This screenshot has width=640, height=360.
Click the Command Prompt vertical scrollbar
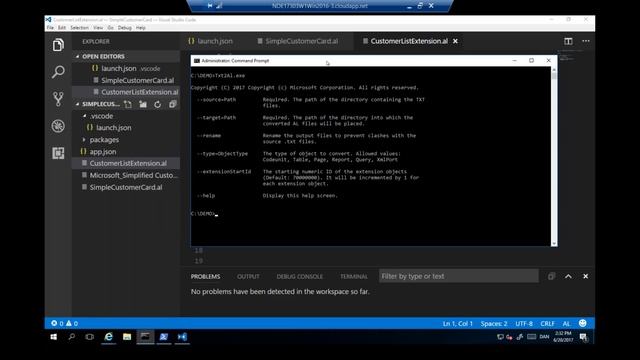(554, 157)
